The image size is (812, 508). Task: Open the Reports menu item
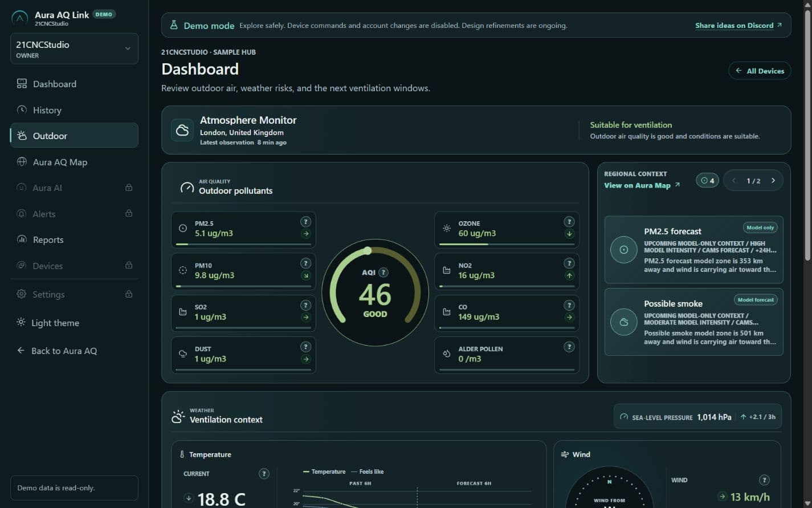[74, 239]
